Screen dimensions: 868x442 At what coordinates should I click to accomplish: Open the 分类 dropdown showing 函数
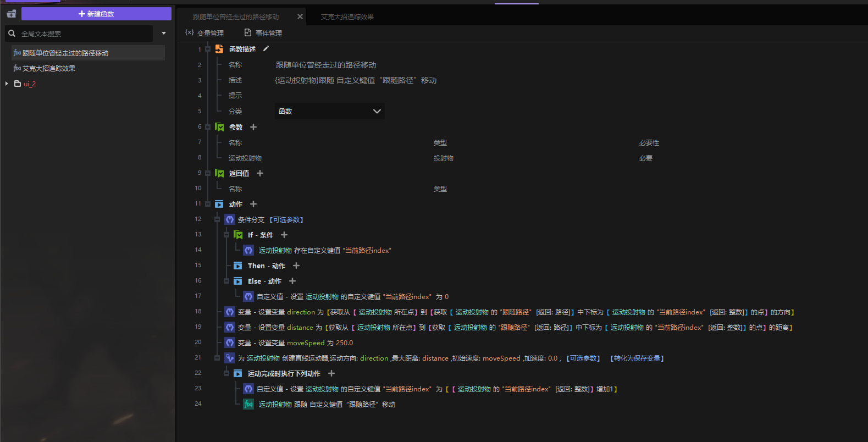click(x=329, y=111)
